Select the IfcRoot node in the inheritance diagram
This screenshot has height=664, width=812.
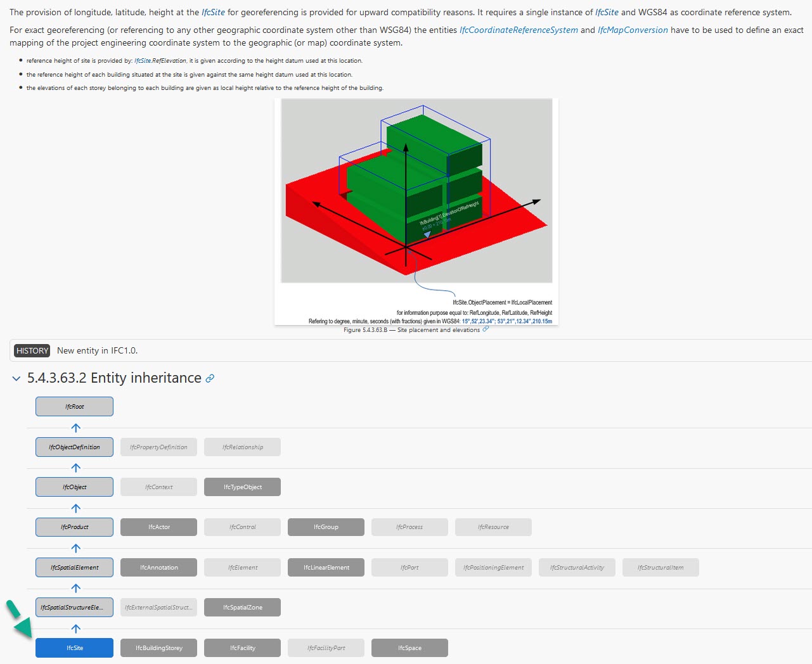coord(74,406)
